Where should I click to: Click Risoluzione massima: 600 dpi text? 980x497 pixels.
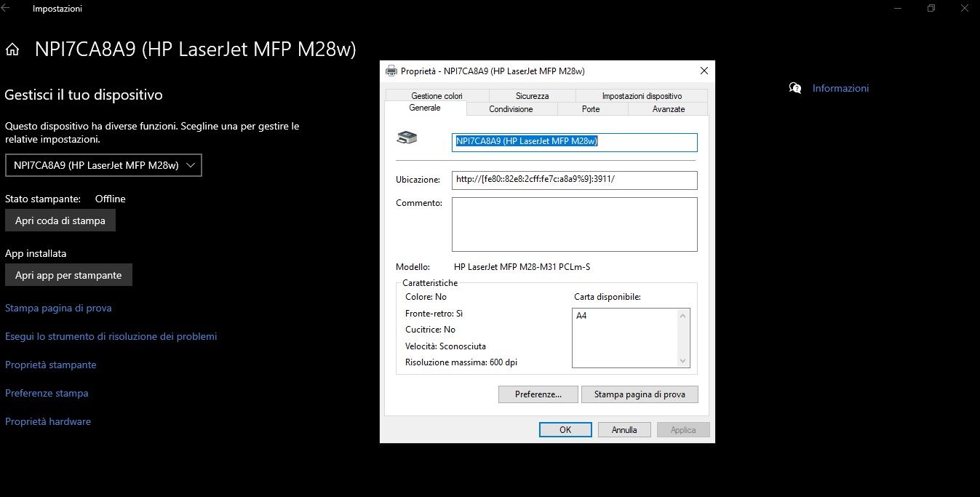point(461,362)
